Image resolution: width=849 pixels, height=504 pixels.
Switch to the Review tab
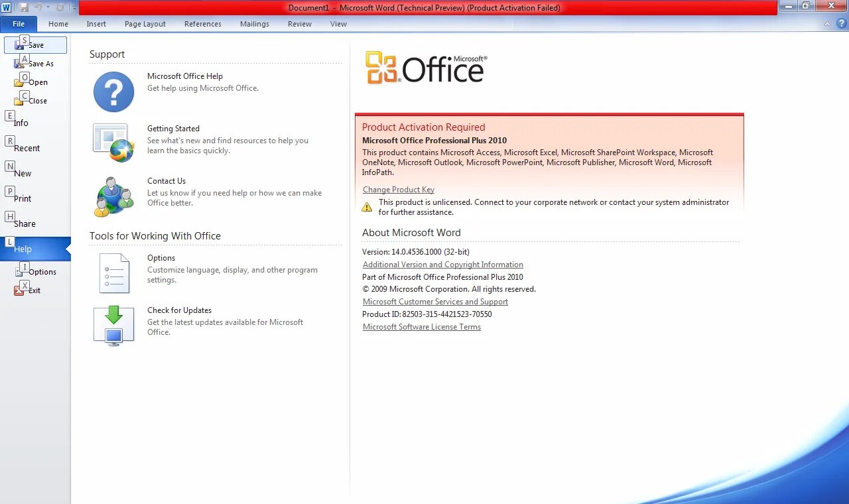[x=300, y=24]
